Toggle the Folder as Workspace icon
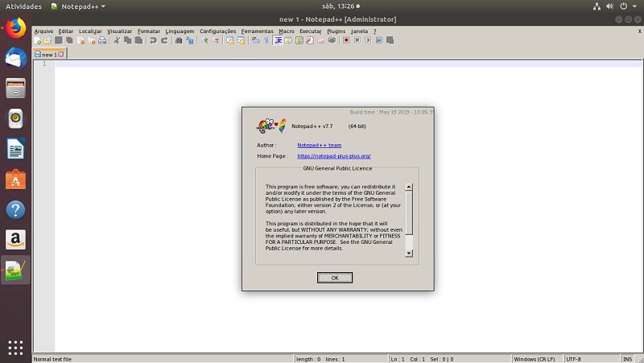 point(320,40)
